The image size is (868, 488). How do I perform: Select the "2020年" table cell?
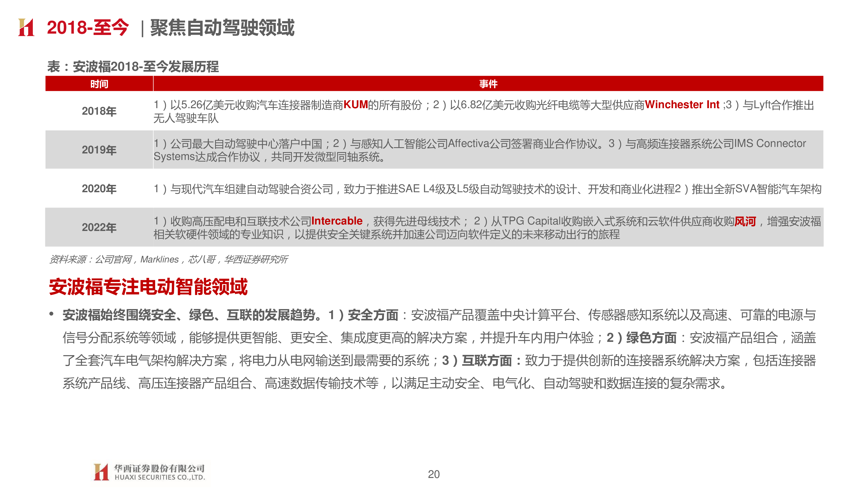99,188
